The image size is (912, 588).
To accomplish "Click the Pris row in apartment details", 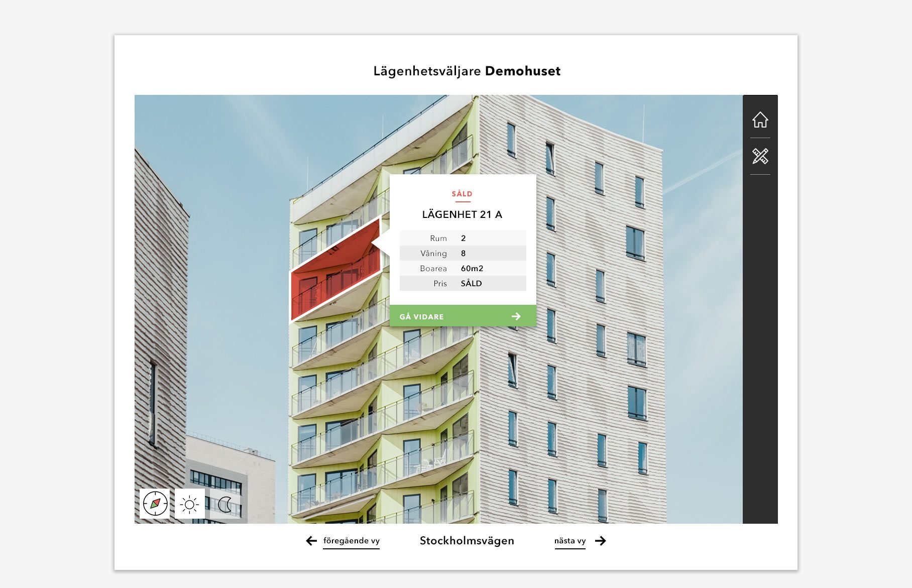I will [463, 283].
